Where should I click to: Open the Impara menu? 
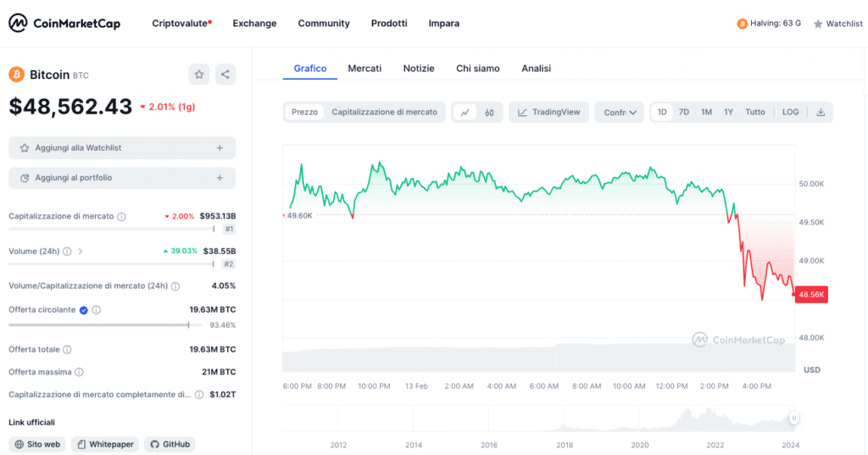(444, 23)
